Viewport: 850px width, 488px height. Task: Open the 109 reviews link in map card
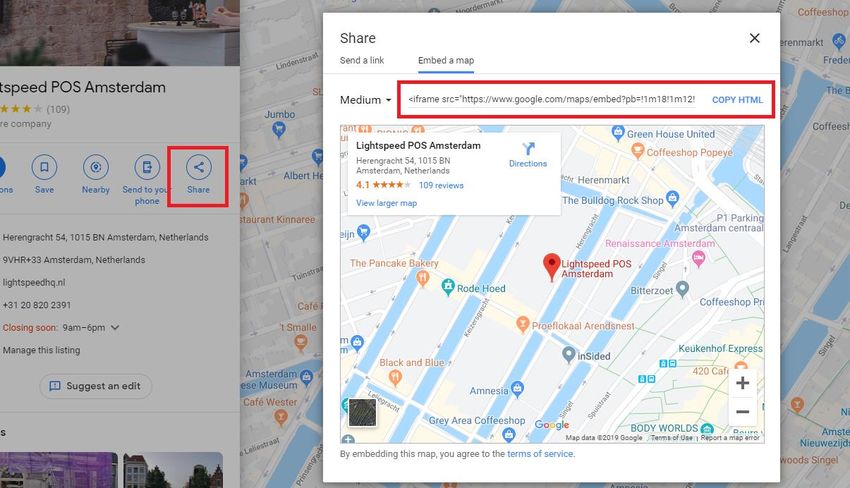[x=441, y=185]
